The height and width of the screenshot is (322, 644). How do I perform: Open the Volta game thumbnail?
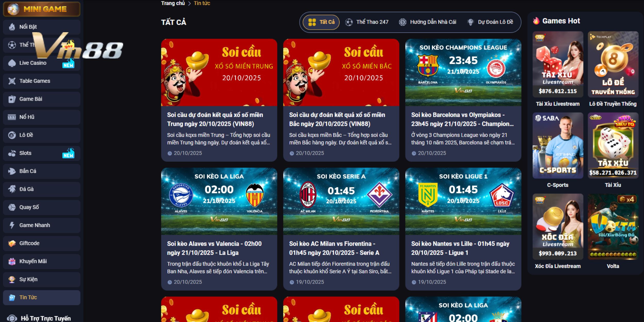[613, 227]
